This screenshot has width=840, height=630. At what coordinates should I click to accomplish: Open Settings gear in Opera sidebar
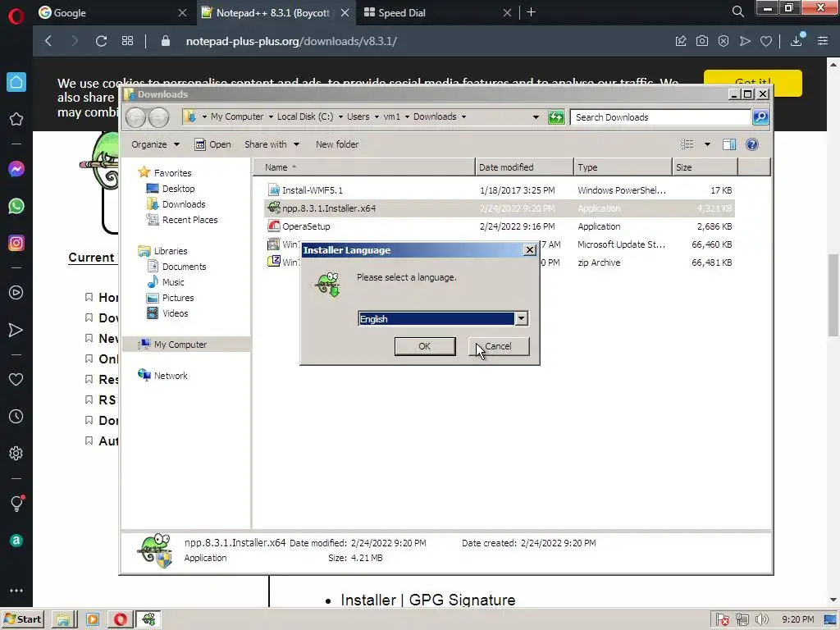click(16, 453)
